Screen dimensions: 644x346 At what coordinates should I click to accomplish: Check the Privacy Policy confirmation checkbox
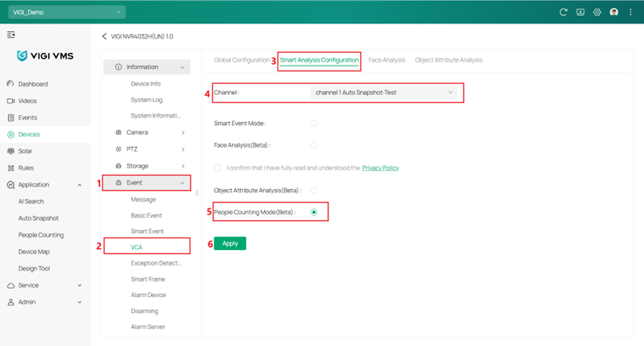[x=217, y=168]
